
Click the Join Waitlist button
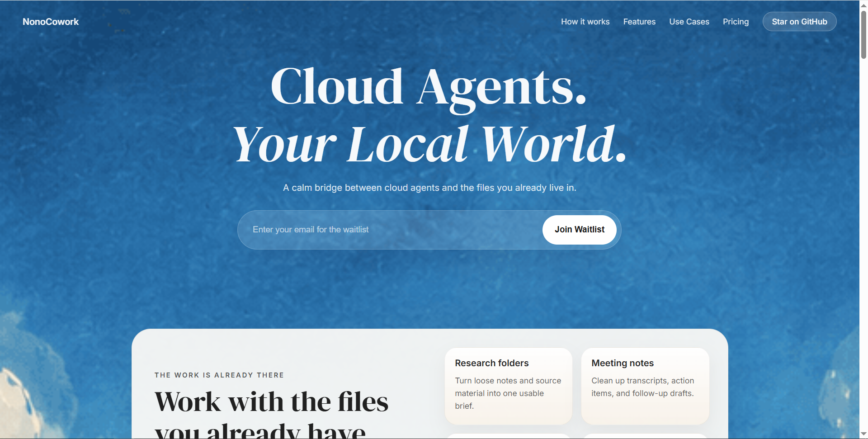click(x=580, y=230)
